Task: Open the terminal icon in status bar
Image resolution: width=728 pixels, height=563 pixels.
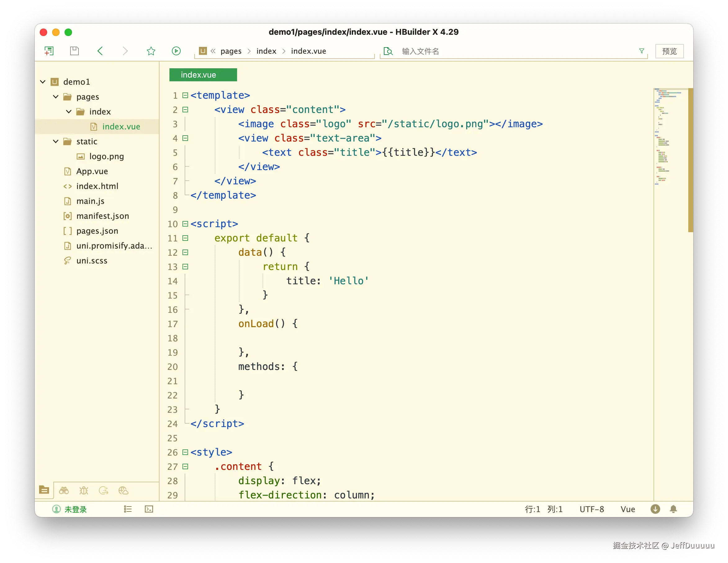Action: pyautogui.click(x=149, y=509)
